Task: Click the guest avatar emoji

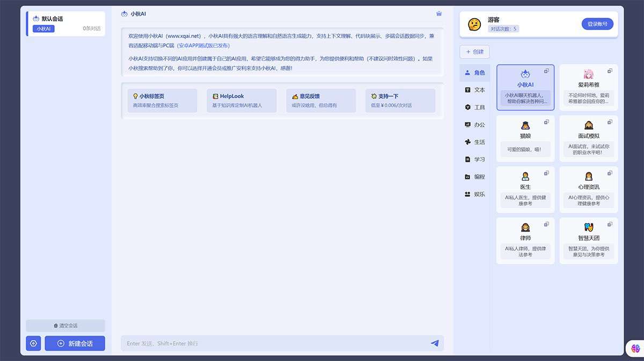Action: pyautogui.click(x=474, y=24)
